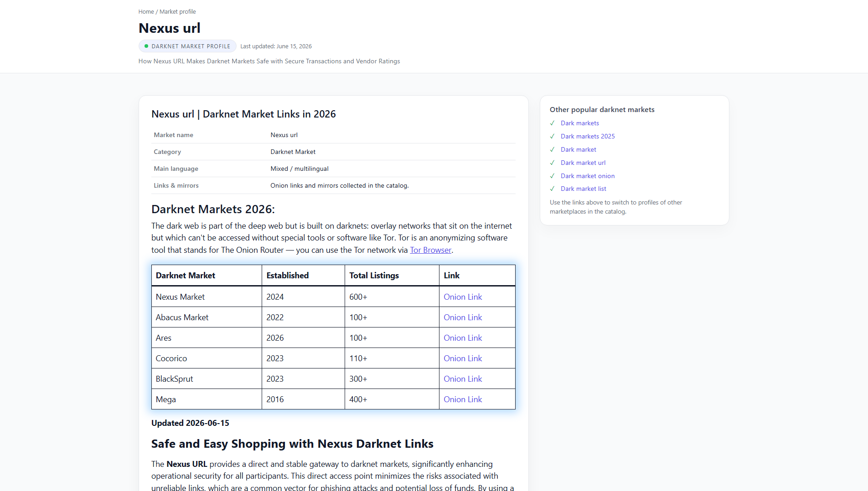Click the Darknet Market column header
Screen dimensions: 868x491
click(x=207, y=276)
